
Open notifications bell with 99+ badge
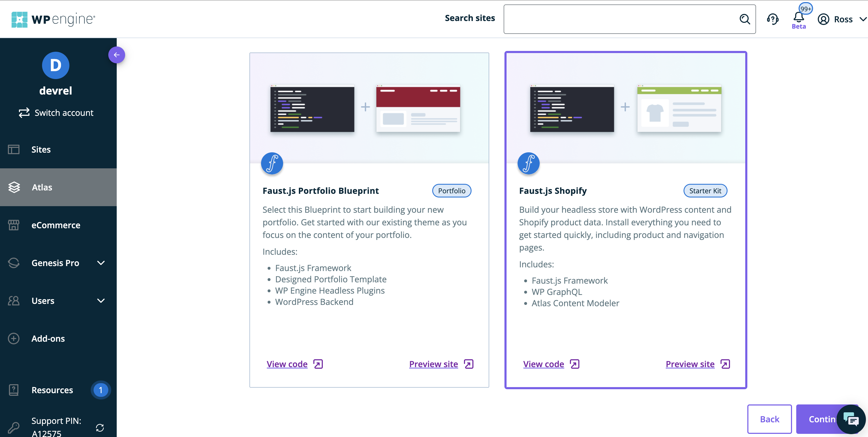[799, 17]
